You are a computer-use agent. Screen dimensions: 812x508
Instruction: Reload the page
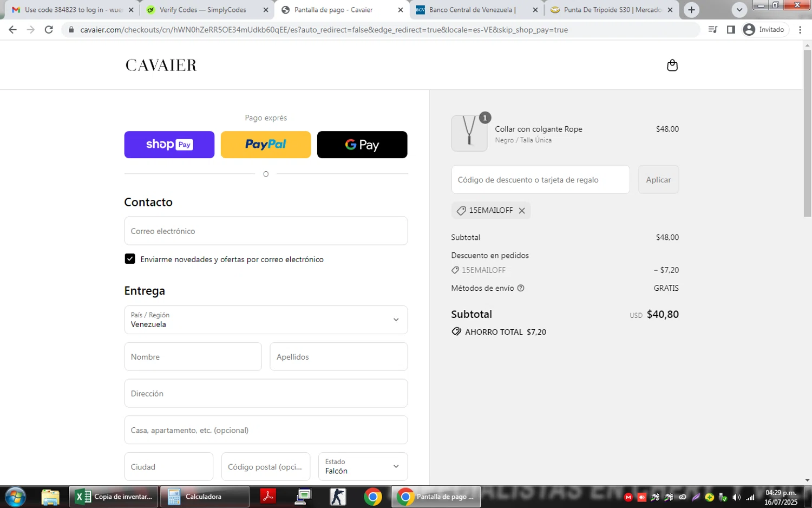pos(49,30)
